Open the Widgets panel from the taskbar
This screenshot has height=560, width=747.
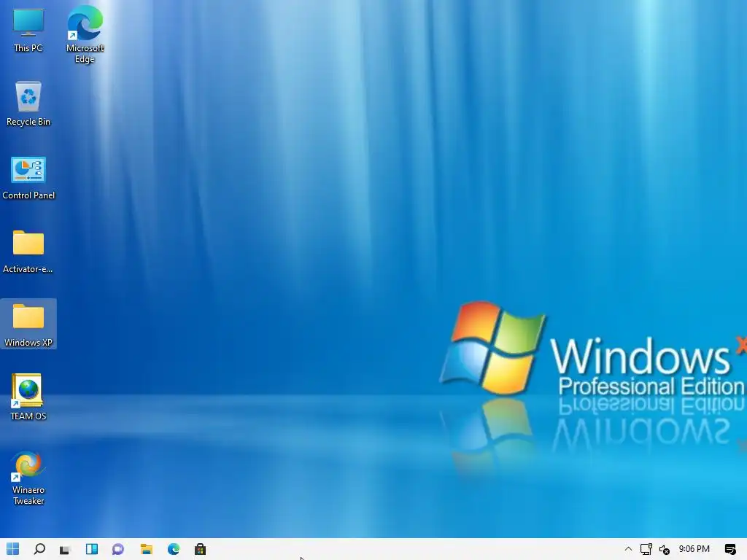pos(92,549)
